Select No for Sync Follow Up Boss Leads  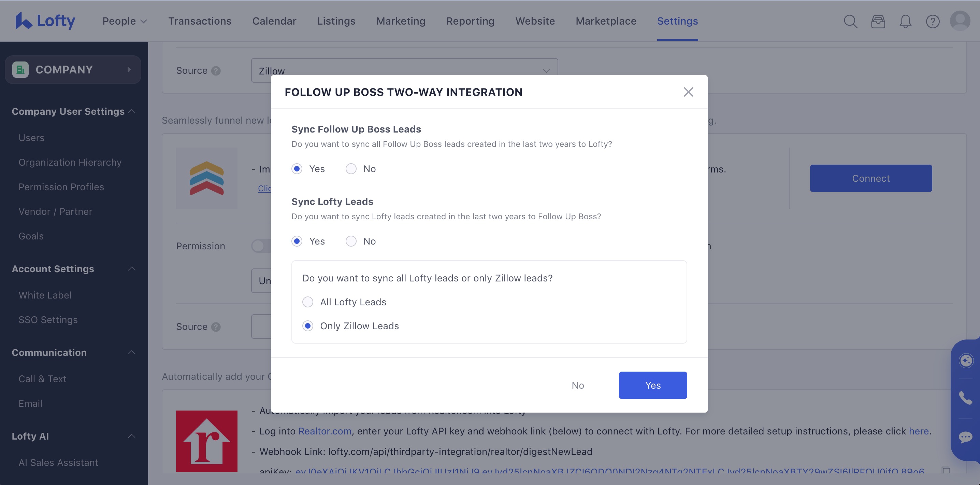coord(351,168)
